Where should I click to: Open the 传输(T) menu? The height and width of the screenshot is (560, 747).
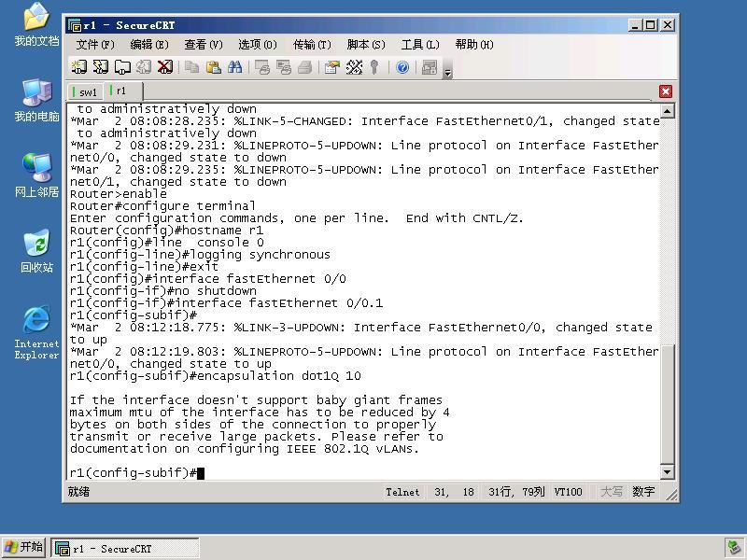point(312,45)
